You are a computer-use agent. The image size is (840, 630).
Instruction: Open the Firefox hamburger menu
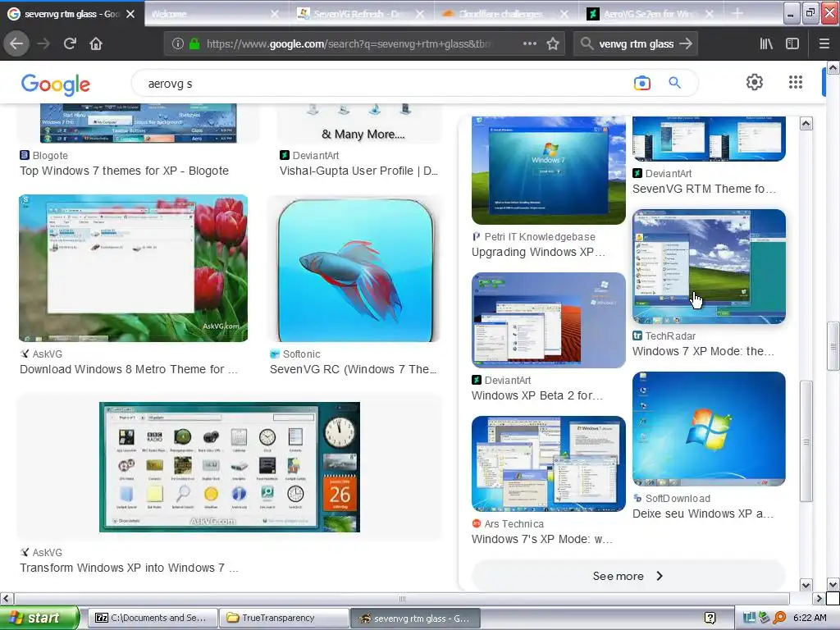click(x=824, y=43)
